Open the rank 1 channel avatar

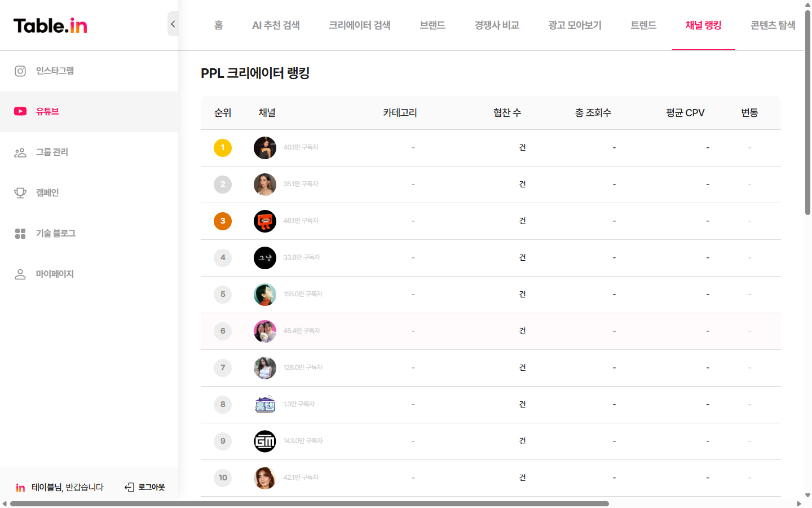click(x=264, y=147)
